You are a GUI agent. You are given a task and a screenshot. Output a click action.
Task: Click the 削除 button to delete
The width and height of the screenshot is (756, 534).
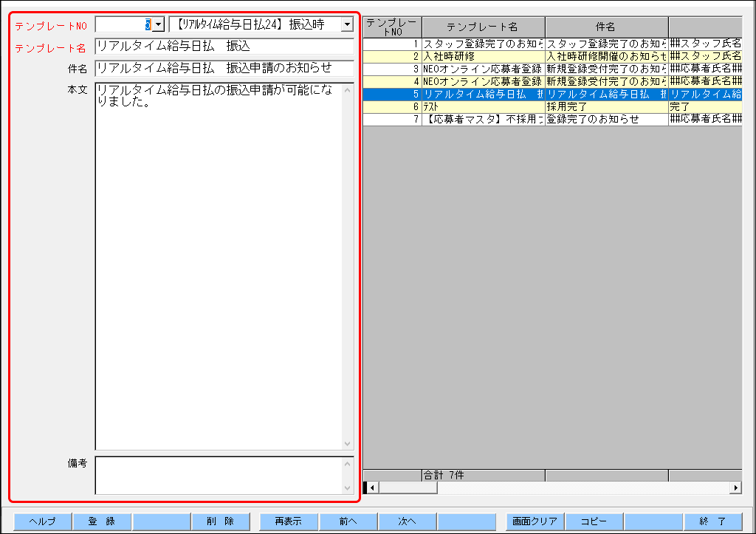click(221, 521)
